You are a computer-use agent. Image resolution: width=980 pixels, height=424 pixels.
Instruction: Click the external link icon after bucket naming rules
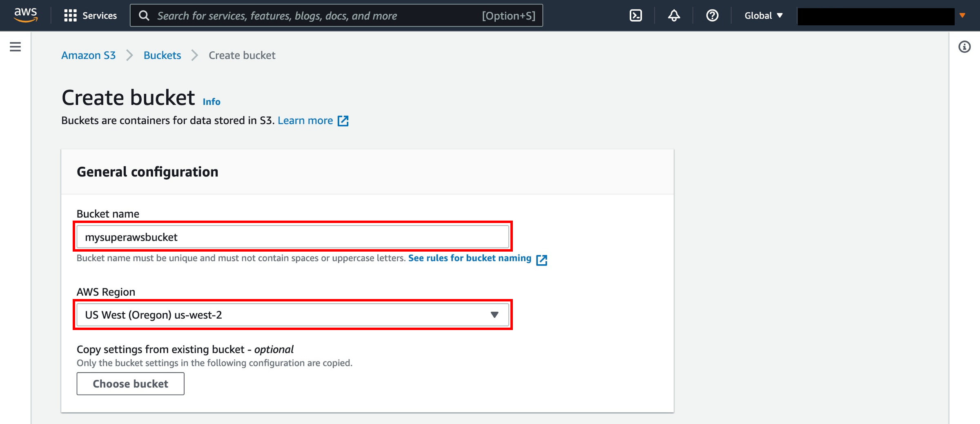(541, 260)
